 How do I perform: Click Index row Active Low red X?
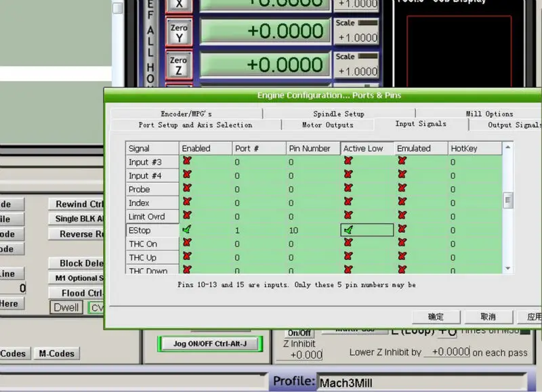pyautogui.click(x=348, y=202)
